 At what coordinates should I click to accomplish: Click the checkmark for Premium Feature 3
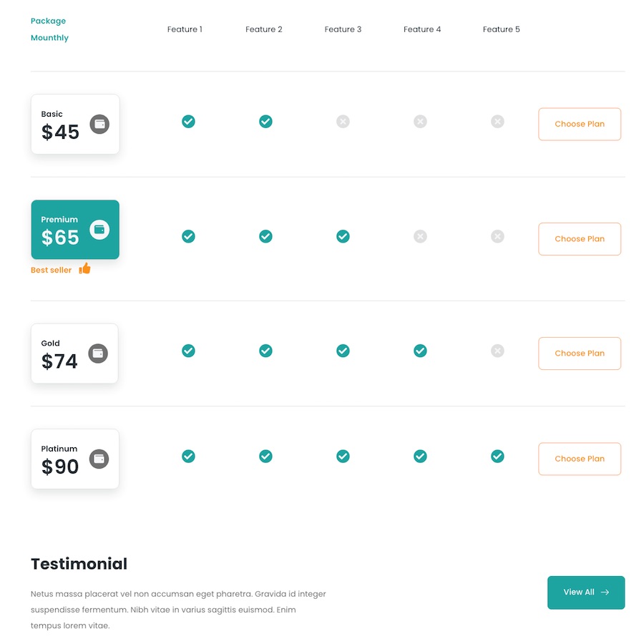coord(343,236)
